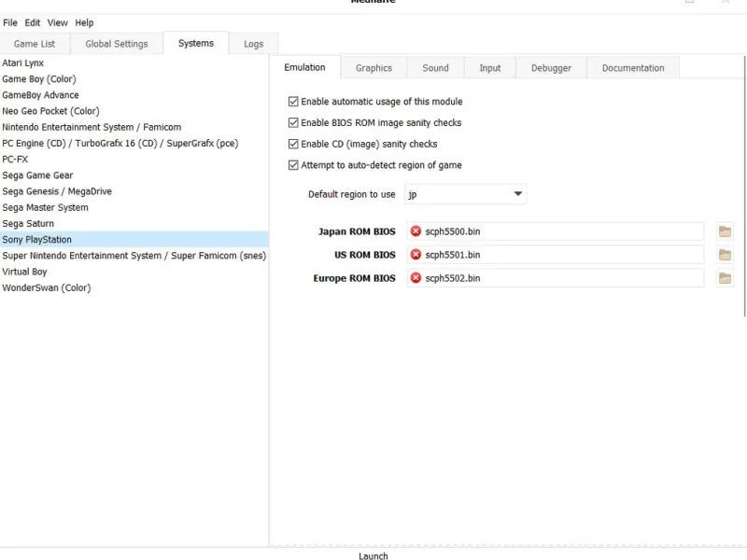Open the Input sub-tab
The width and height of the screenshot is (747, 560).
tap(489, 68)
